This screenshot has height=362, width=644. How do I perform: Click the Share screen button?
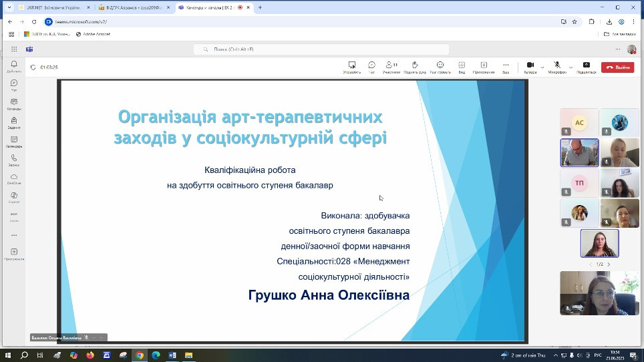pos(586,67)
